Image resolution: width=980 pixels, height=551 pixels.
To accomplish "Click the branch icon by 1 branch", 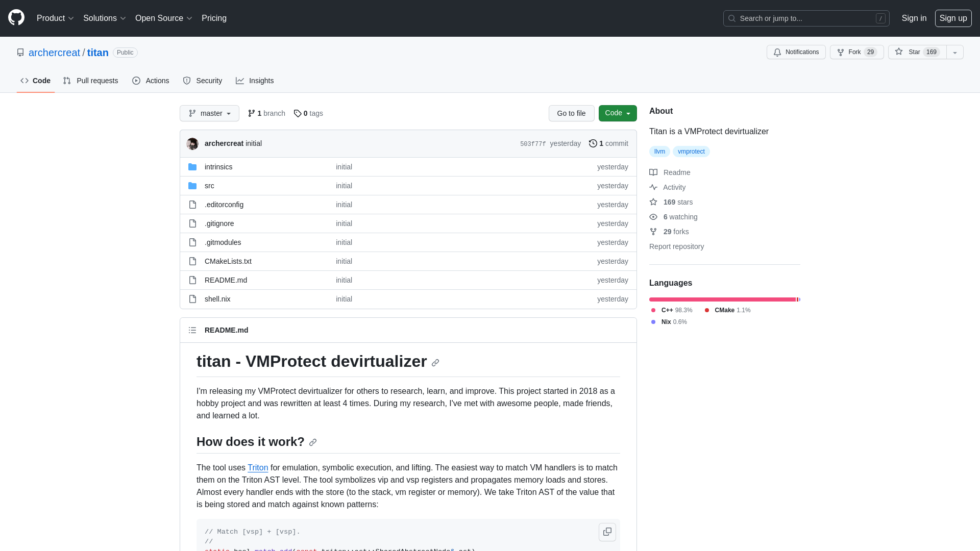I will tap(252, 113).
